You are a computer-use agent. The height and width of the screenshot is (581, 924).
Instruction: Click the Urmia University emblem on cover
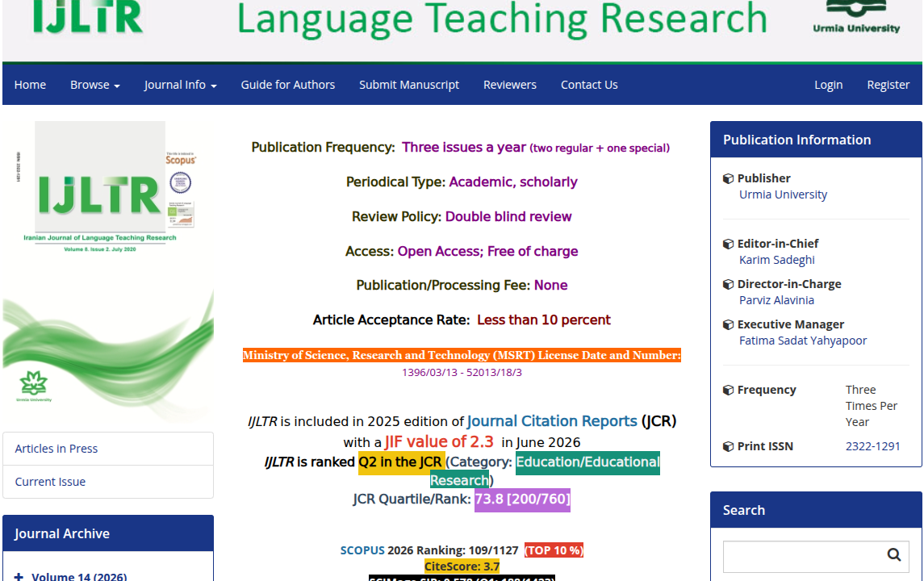pyautogui.click(x=34, y=386)
